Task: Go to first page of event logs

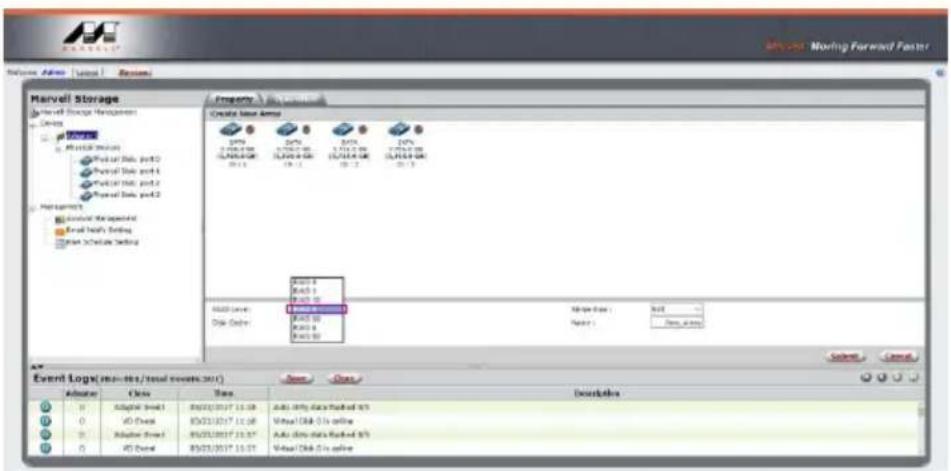Action: (x=866, y=378)
